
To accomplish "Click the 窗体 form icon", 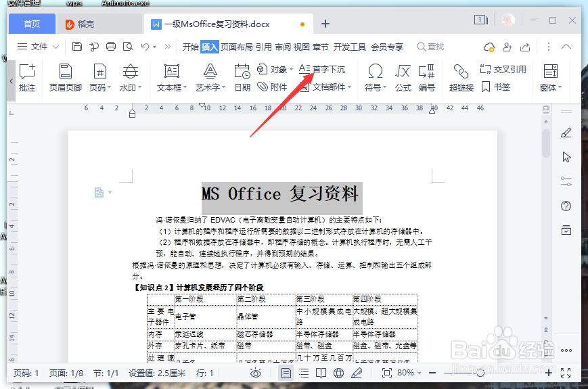I will 551,71.
